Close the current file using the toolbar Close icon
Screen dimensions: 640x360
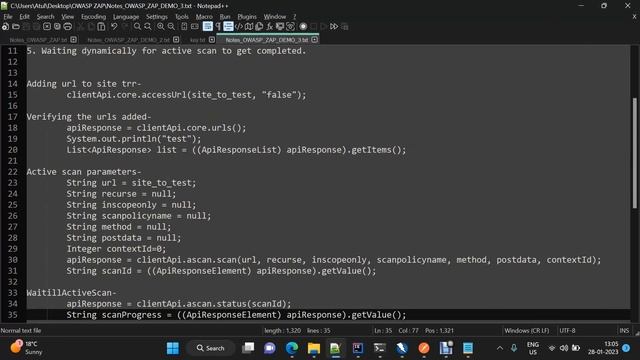[x=47, y=27]
